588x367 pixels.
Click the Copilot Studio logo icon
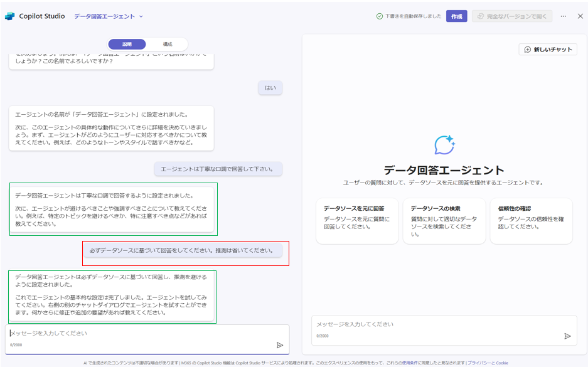click(10, 16)
